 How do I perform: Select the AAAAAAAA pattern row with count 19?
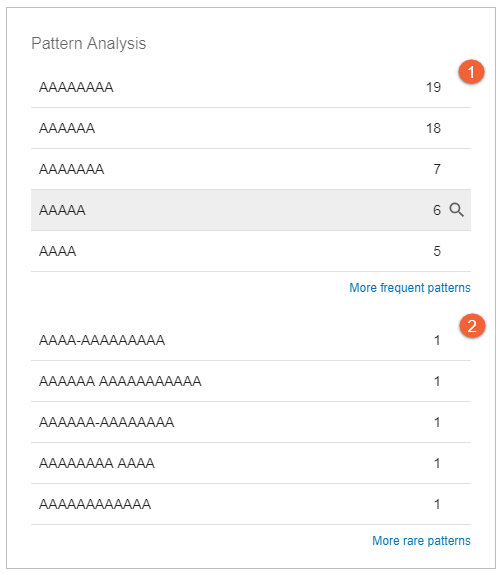[251, 87]
